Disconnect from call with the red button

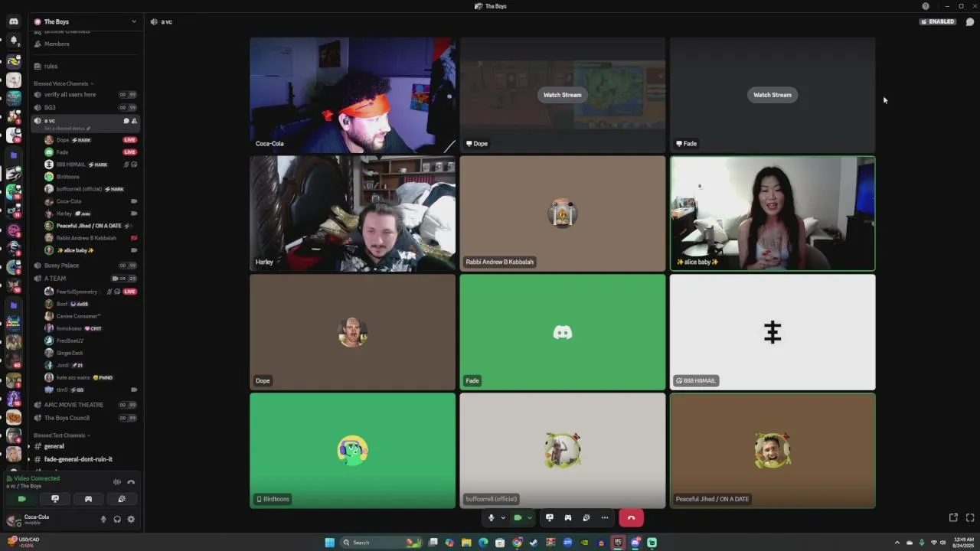(x=631, y=518)
